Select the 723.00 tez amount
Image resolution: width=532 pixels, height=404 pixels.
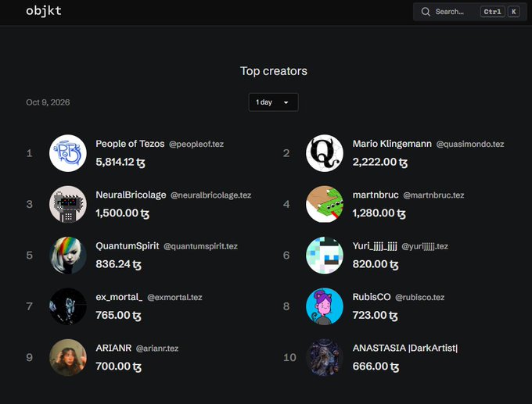point(375,316)
